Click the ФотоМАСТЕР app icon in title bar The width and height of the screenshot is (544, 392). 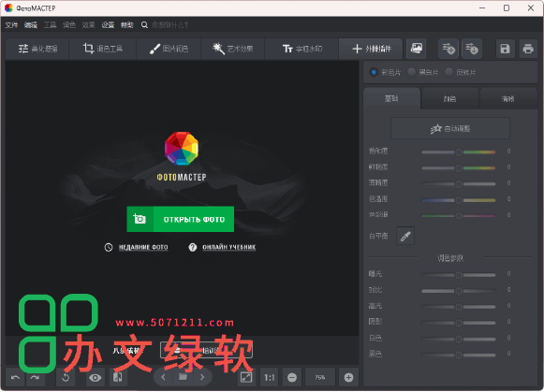[8, 8]
